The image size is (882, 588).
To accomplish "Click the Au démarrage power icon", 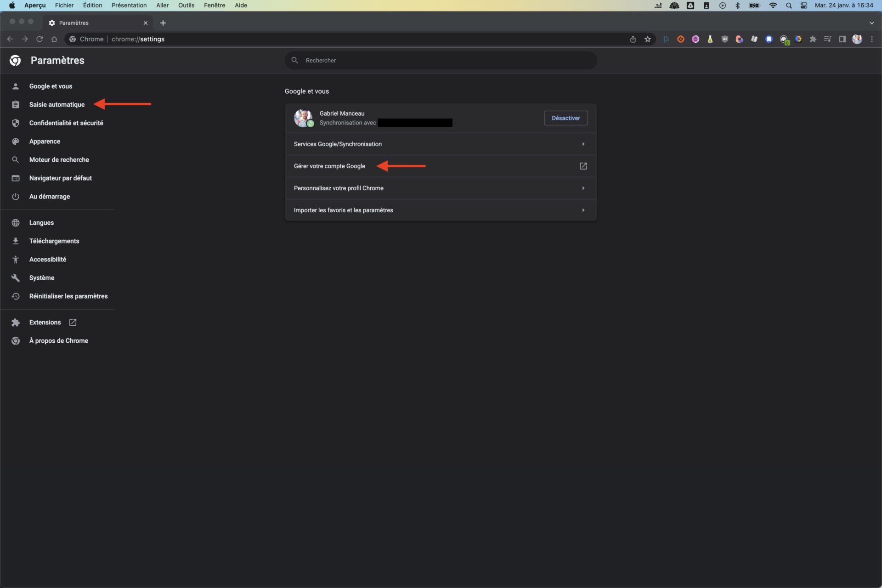I will click(x=16, y=197).
